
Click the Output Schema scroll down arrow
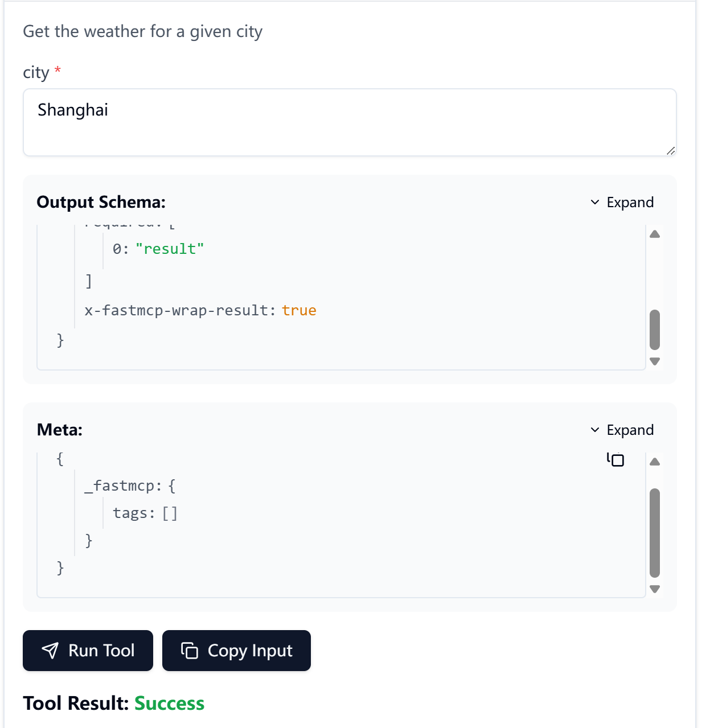point(655,361)
